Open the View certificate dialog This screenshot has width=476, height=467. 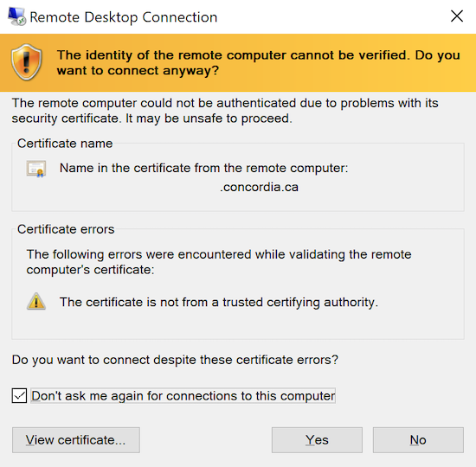pyautogui.click(x=76, y=440)
